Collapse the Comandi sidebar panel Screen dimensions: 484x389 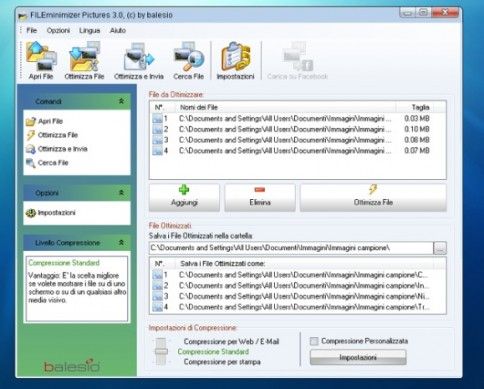[121, 101]
